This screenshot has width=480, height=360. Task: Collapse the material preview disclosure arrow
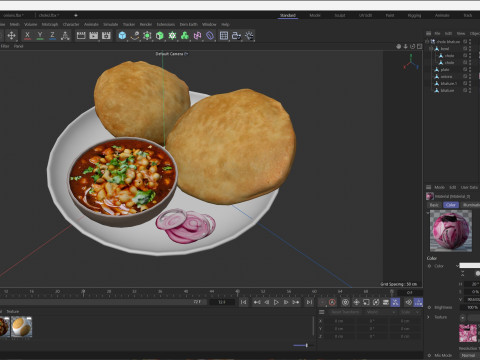coord(428,213)
